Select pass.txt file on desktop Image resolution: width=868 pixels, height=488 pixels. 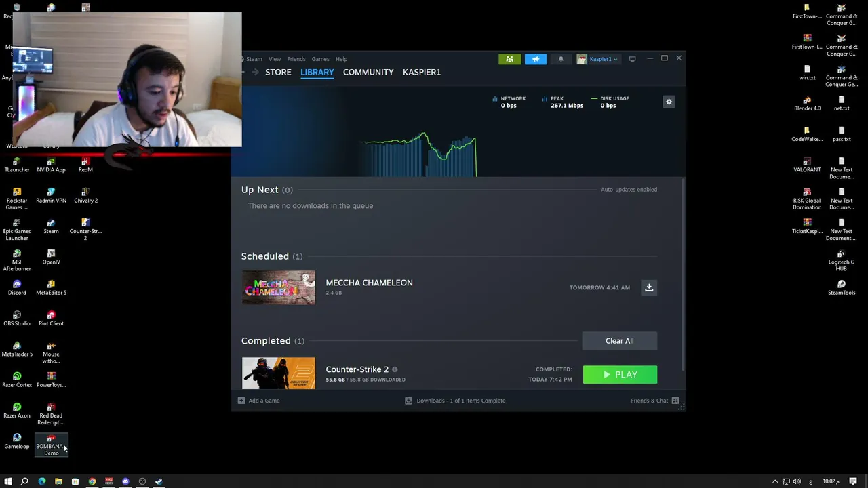click(x=842, y=134)
